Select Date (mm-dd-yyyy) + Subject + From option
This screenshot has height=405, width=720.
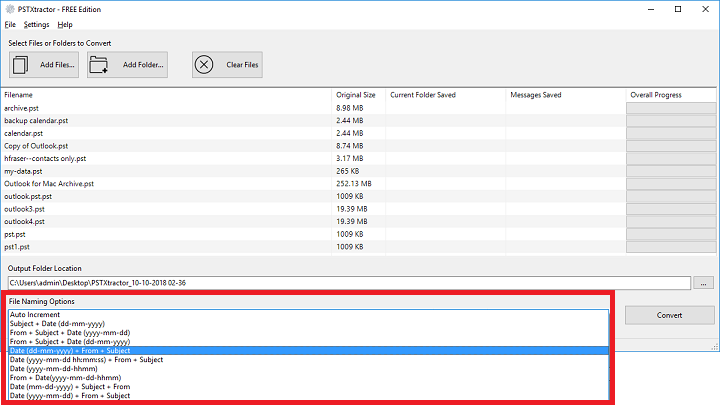tap(309, 387)
